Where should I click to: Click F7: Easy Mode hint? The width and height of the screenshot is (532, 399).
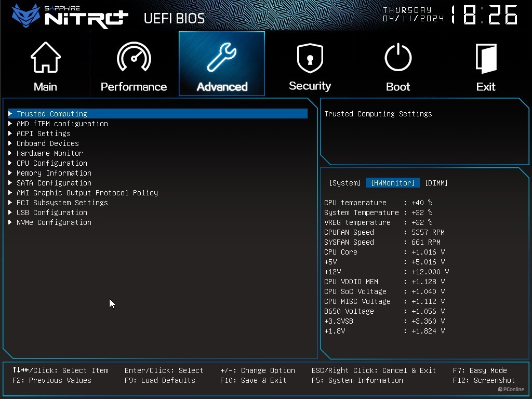click(480, 370)
